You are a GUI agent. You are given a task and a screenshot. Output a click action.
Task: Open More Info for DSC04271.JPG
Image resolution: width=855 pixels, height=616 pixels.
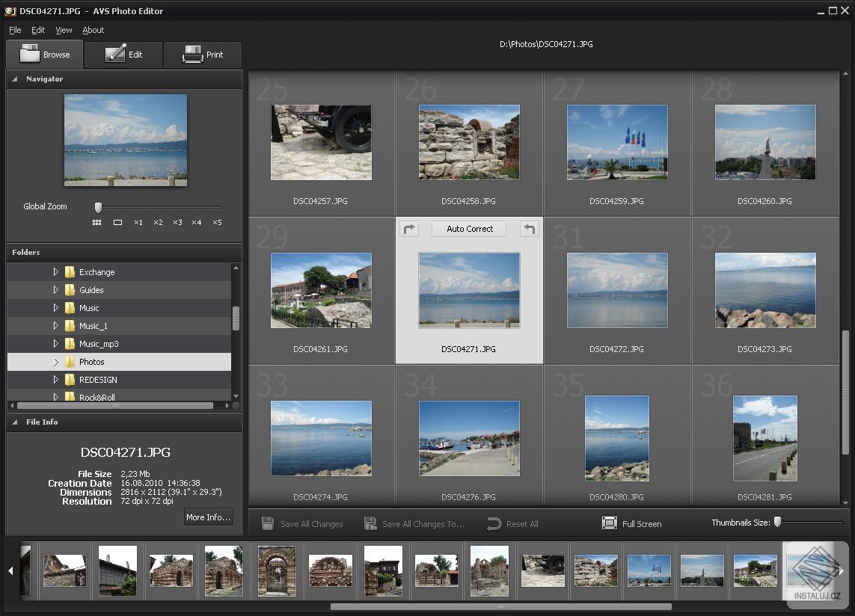[x=208, y=517]
